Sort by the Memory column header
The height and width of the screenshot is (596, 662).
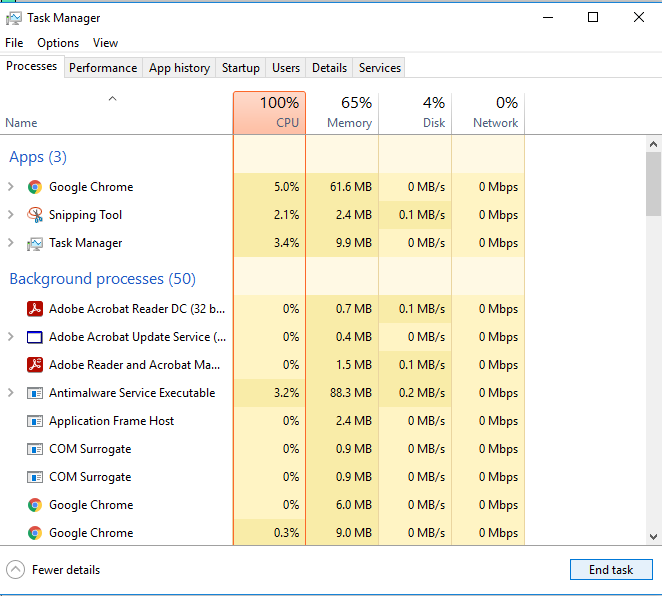click(342, 113)
